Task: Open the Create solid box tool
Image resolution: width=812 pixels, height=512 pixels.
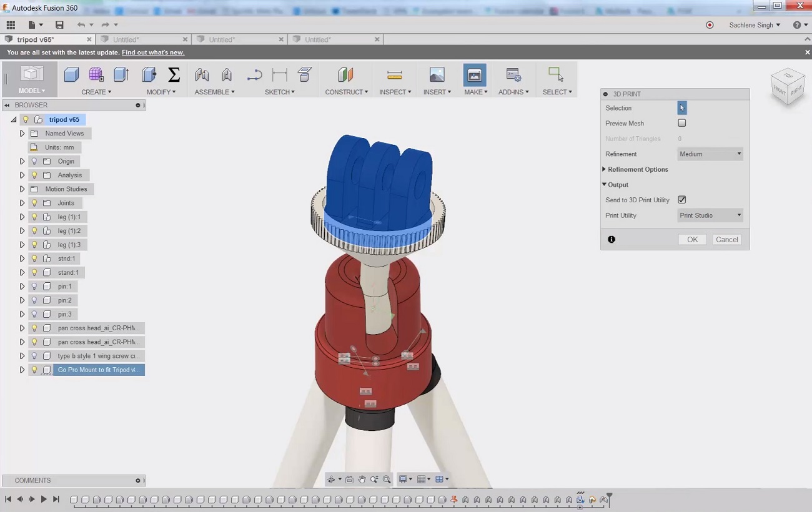Action: click(x=71, y=74)
